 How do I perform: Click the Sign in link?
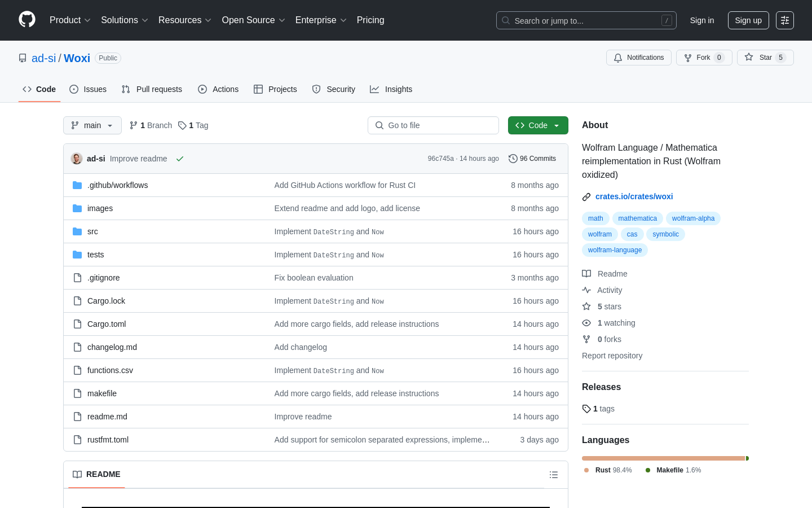[702, 20]
